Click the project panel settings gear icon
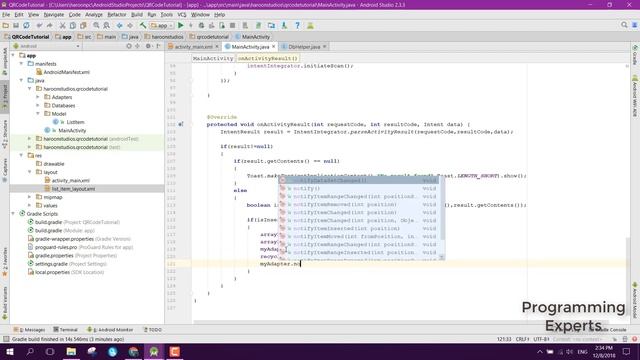Screen dimensions: 640x360 [148, 46]
